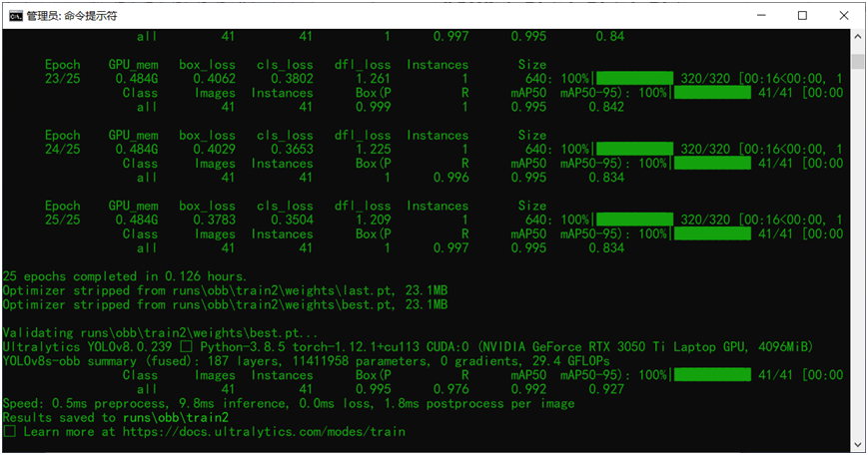Click the 'Speed: 0.5ms preprocess' text
868x455 pixels.
pyautogui.click(x=86, y=403)
